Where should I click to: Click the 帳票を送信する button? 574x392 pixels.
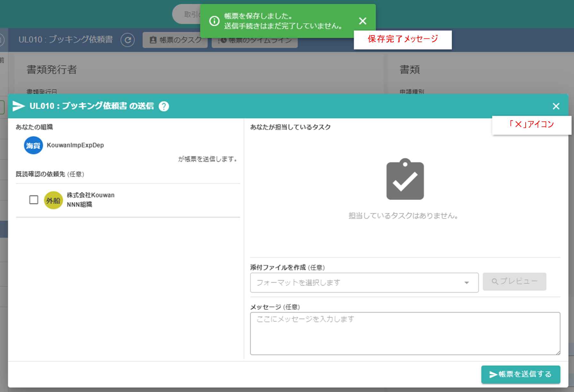click(x=520, y=374)
